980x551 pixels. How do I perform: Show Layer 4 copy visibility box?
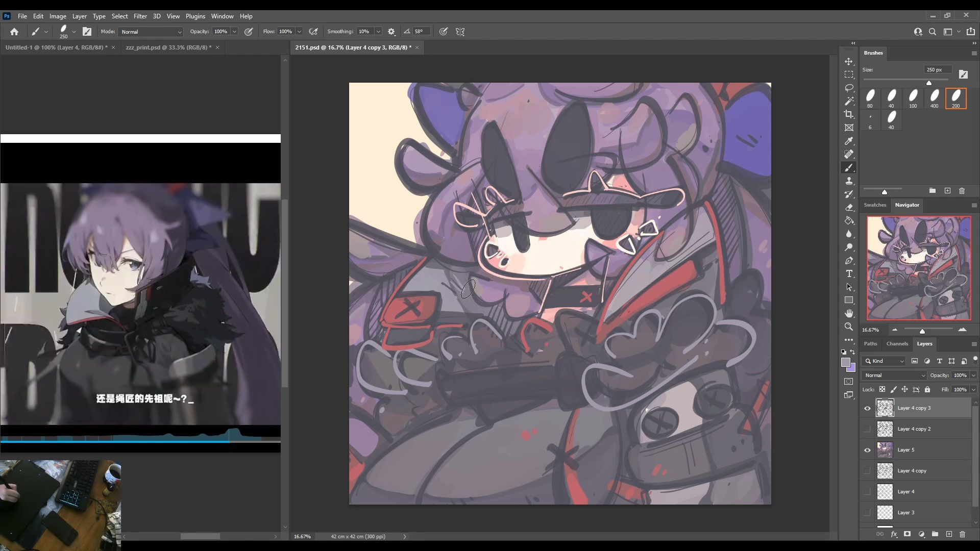[867, 471]
